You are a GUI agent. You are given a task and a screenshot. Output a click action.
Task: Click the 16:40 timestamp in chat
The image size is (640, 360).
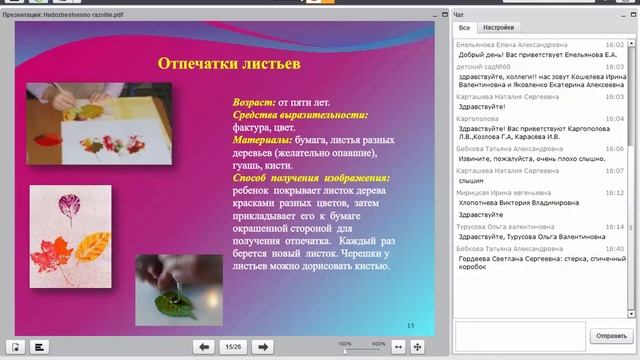point(615,249)
